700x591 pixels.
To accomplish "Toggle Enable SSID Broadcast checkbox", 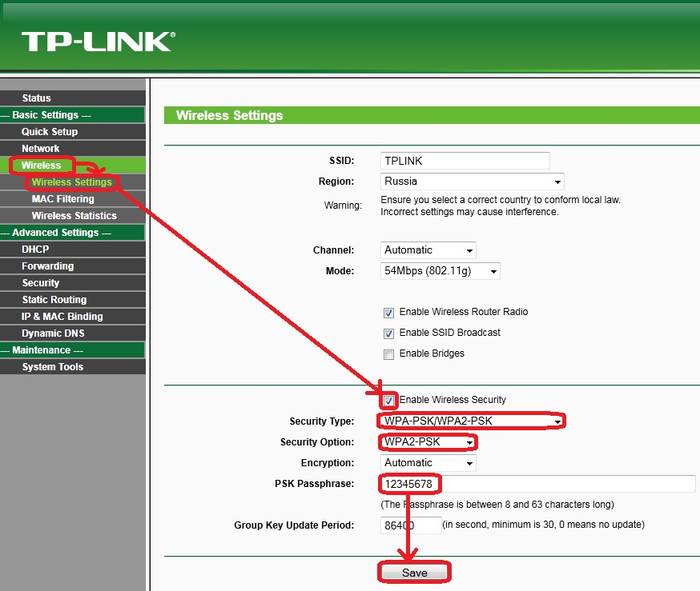I will tap(389, 333).
